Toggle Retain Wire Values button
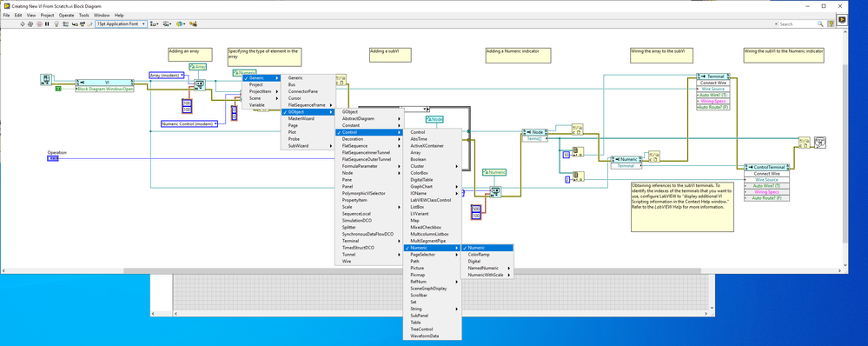Viewport: 868px width, 346px height. (64, 23)
